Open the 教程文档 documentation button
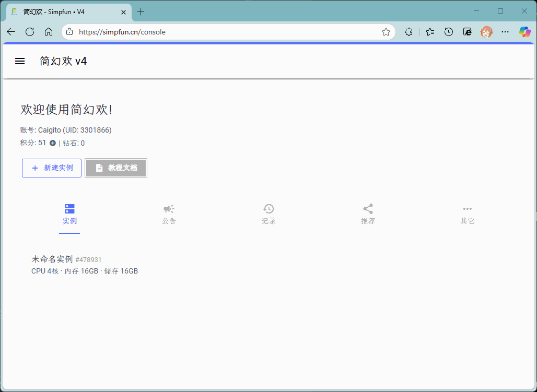Screen dimensions: 537x392 116,168
